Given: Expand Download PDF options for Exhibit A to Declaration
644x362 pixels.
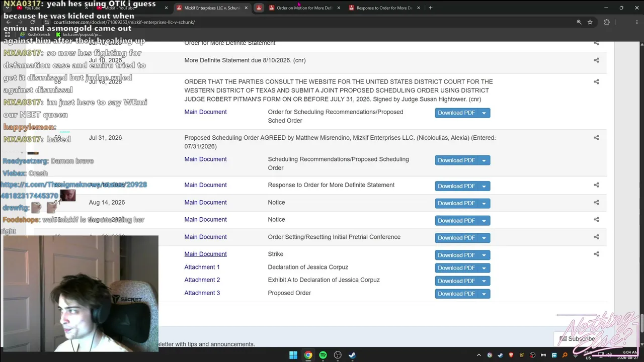Looking at the screenshot, I should (484, 281).
